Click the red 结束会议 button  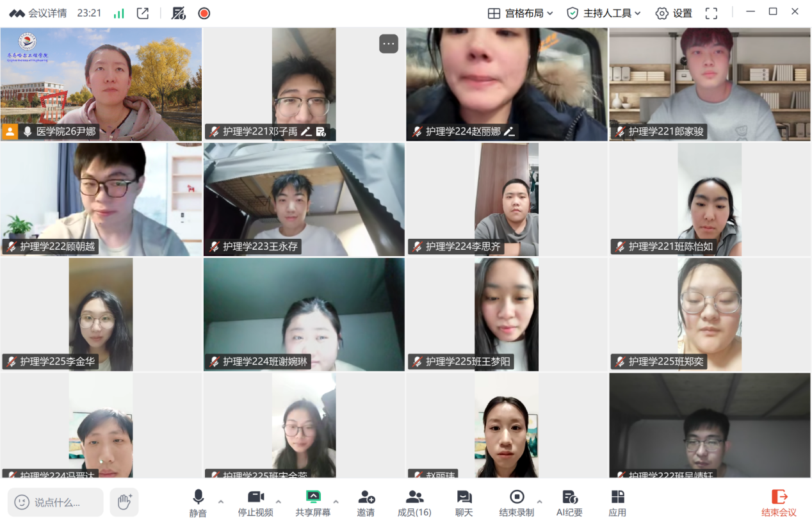pos(779,503)
